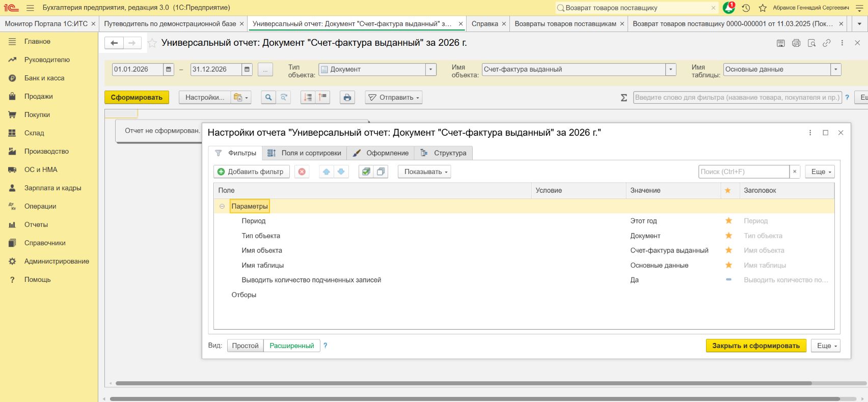This screenshot has height=402, width=868.
Task: Open calendar for end date 31.12.2026
Action: (247, 69)
